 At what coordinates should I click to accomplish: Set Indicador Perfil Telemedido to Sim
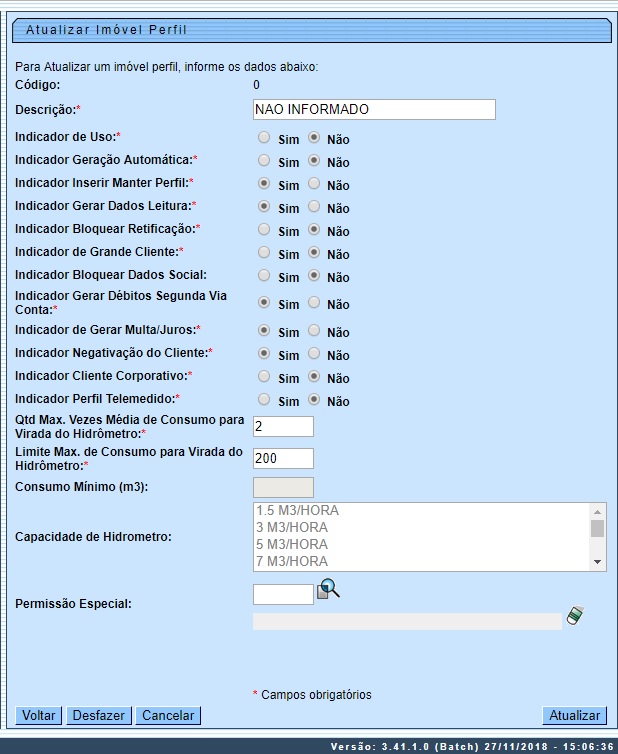point(264,399)
